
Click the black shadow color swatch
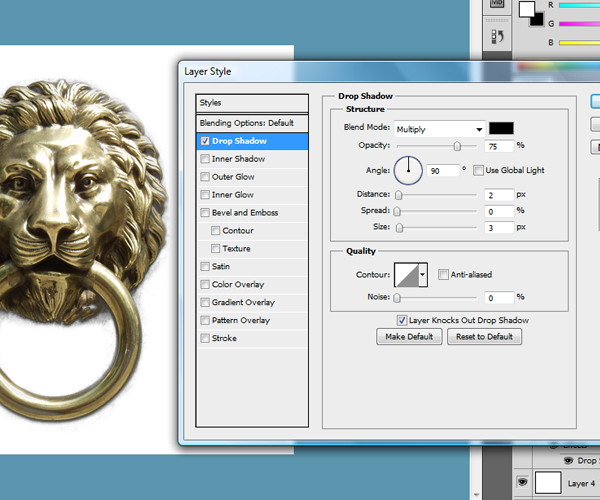[x=501, y=128]
